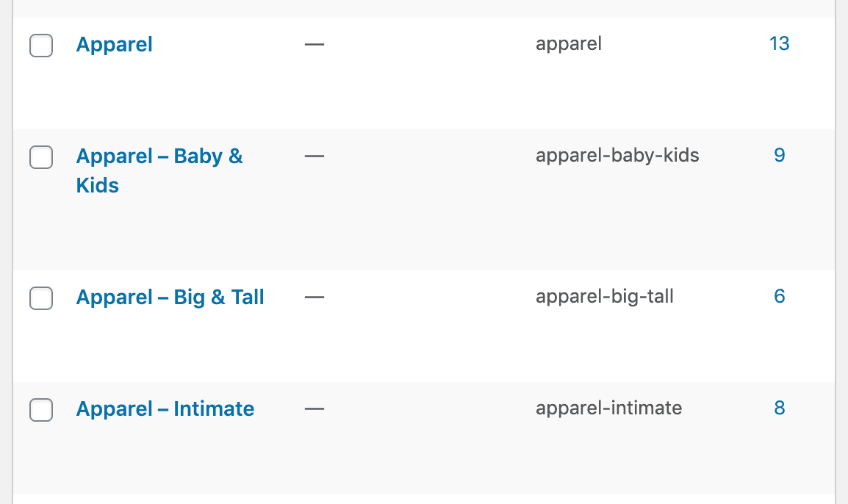Click the apparel-big-tall slug

pyautogui.click(x=604, y=297)
